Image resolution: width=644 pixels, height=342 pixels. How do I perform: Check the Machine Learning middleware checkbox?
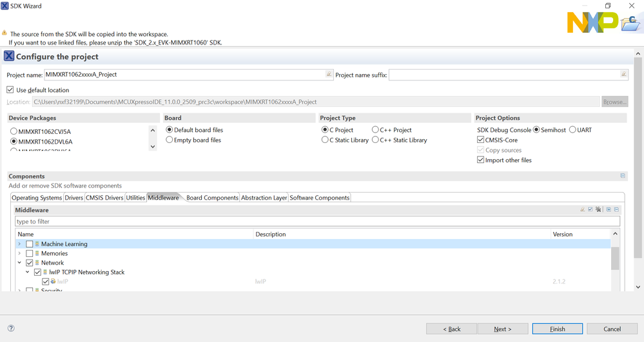(29, 244)
